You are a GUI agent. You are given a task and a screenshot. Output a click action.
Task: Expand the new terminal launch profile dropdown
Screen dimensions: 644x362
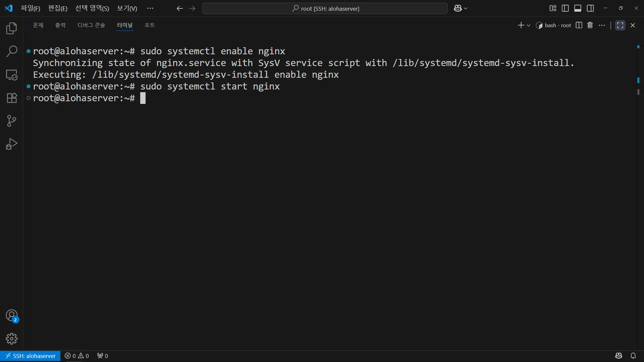pyautogui.click(x=529, y=25)
